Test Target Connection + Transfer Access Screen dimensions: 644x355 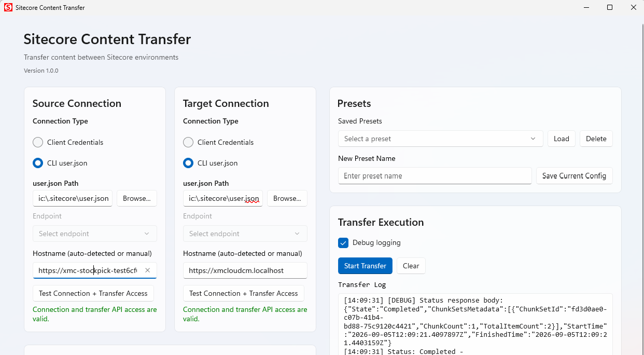(x=244, y=293)
